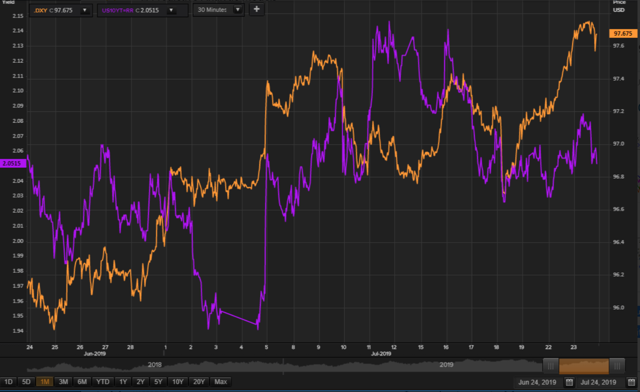The height and width of the screenshot is (392, 640).
Task: Click the Jun 24, 2019 start date field
Action: pos(537,382)
